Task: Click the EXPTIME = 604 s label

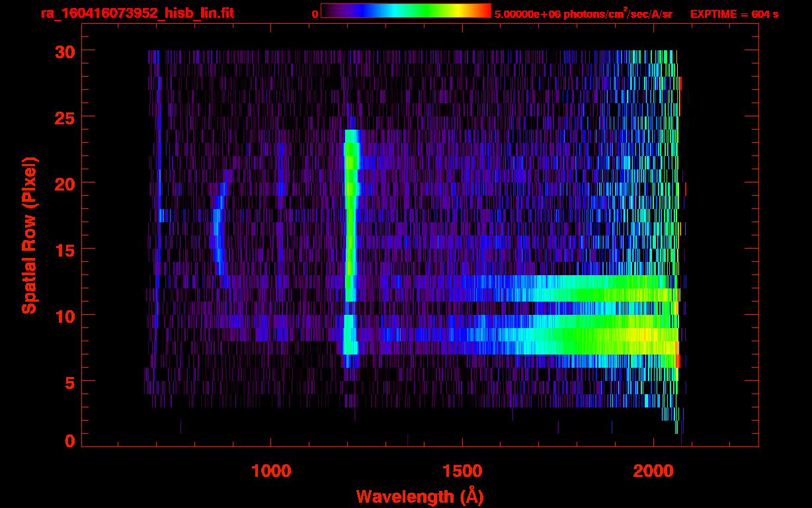Action: click(x=734, y=14)
